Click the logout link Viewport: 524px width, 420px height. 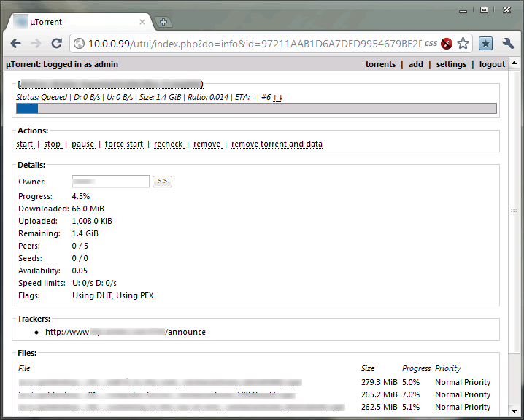492,64
